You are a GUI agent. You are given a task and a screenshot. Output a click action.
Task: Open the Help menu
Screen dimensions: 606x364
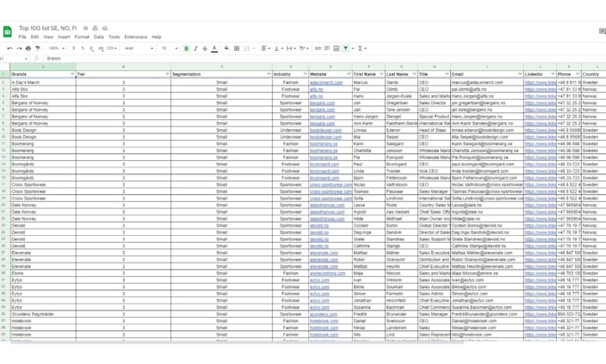[157, 37]
